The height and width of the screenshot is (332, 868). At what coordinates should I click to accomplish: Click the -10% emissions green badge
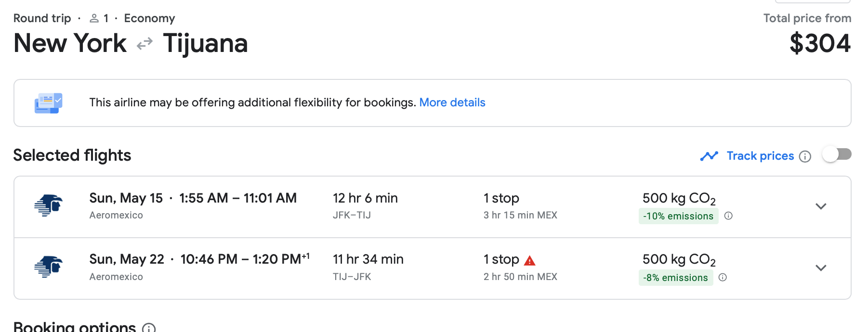678,216
